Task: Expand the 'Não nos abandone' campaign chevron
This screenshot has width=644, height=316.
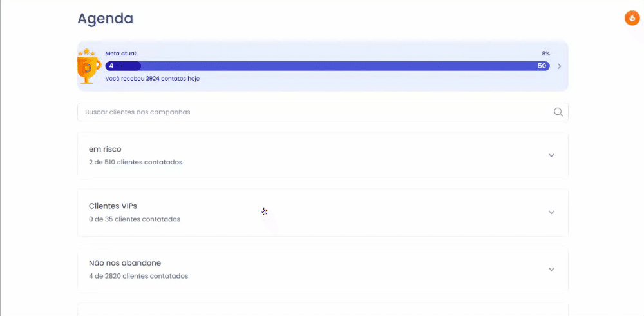Action: [x=552, y=269]
